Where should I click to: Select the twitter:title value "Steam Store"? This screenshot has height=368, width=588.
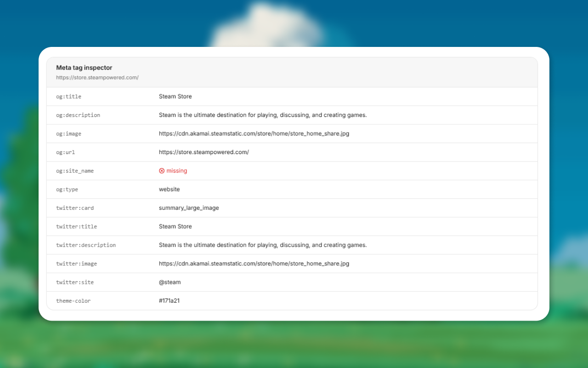click(175, 226)
